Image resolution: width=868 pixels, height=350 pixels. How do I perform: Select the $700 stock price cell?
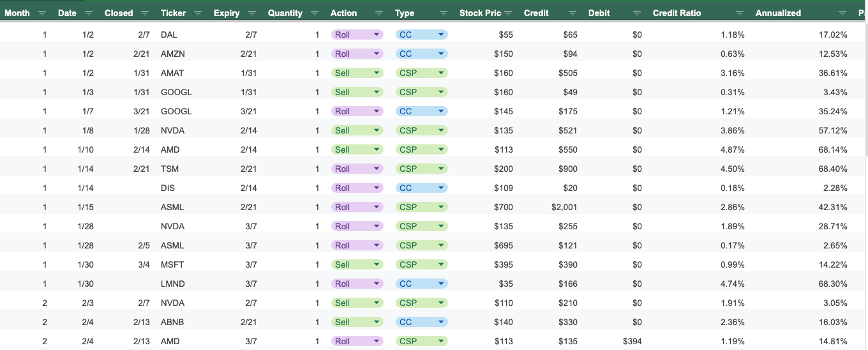[504, 207]
